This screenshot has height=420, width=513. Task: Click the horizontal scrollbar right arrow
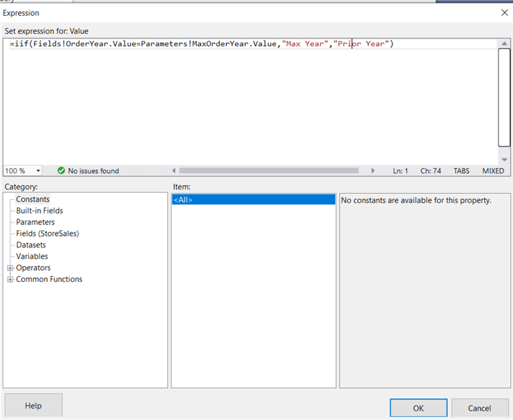(373, 171)
